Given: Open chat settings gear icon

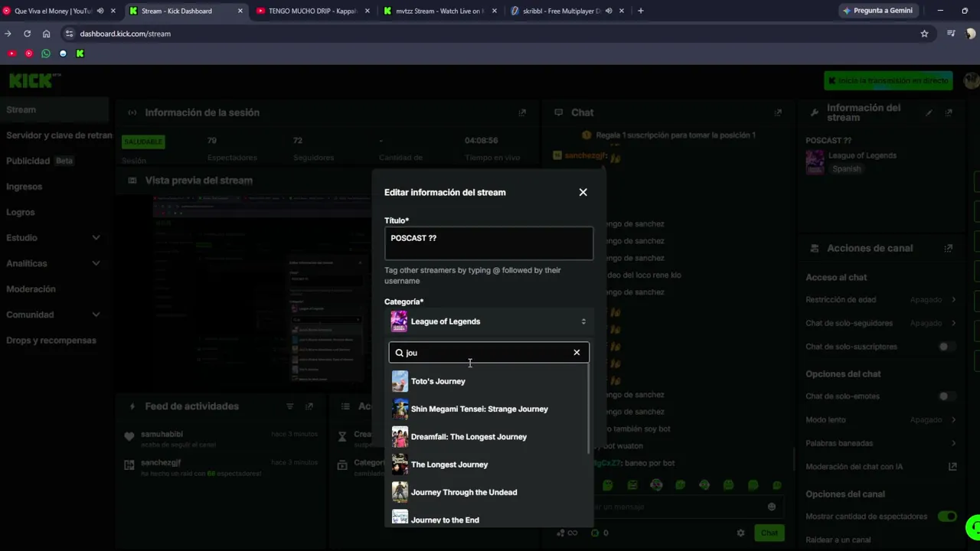Looking at the screenshot, I should 740,533.
